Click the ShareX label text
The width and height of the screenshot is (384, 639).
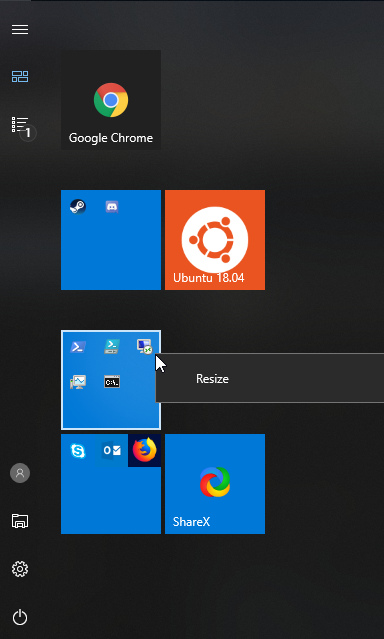(x=191, y=522)
